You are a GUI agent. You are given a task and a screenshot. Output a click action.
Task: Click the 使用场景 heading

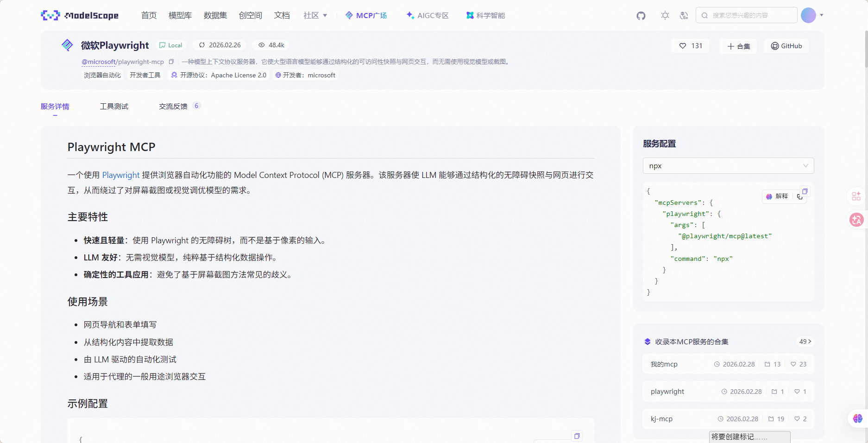[88, 302]
